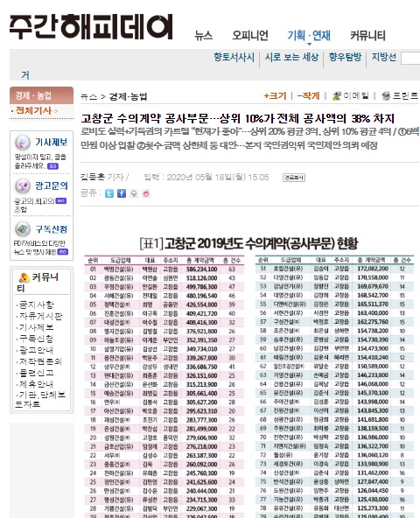420x518 pixels.
Task: Go to 지방선 submenu
Action: pos(383,57)
